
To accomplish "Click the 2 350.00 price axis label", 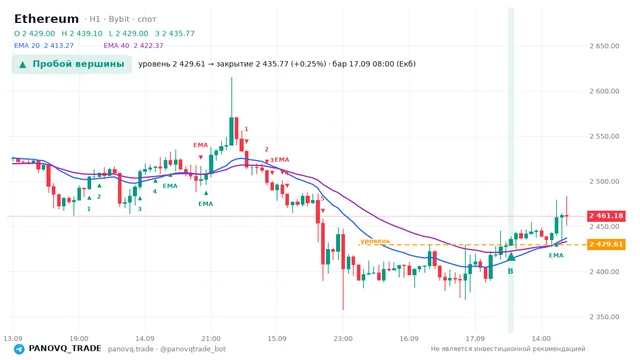I will tap(604, 317).
